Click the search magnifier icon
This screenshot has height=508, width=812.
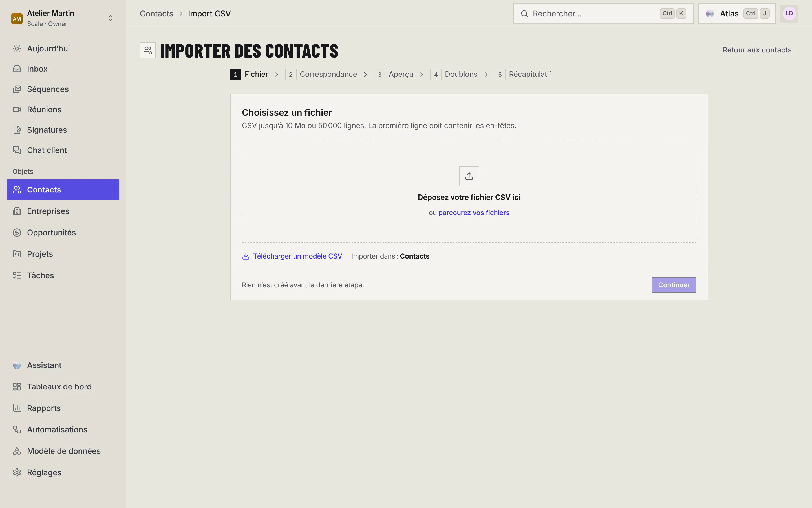pyautogui.click(x=524, y=14)
